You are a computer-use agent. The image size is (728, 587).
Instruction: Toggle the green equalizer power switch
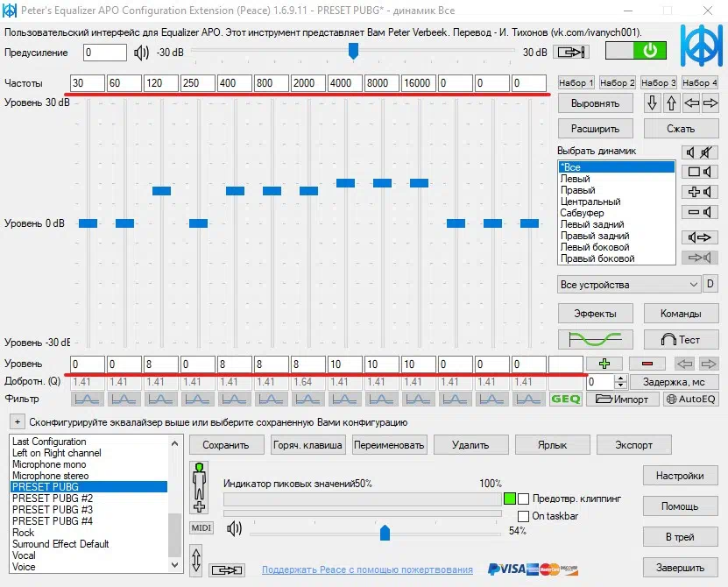(636, 51)
